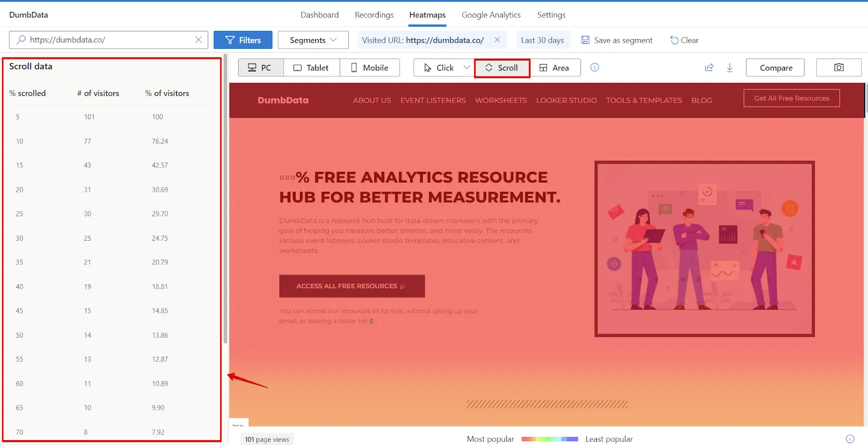Click the scroll data panel scrollbar
This screenshot has height=445, width=868.
tap(225, 198)
